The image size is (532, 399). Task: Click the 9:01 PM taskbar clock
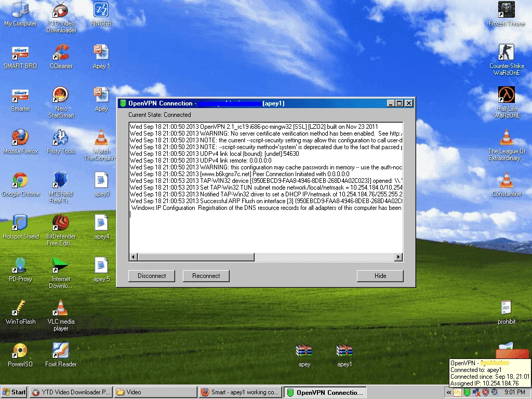[x=514, y=392]
